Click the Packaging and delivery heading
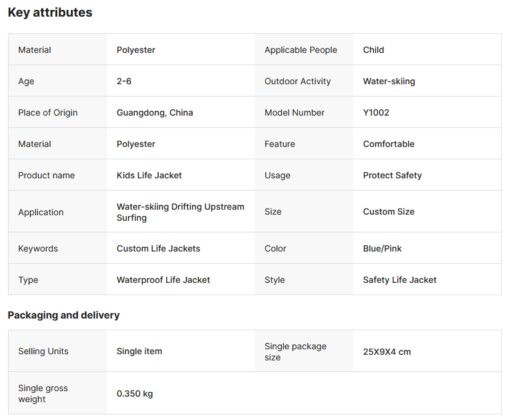 (63, 315)
